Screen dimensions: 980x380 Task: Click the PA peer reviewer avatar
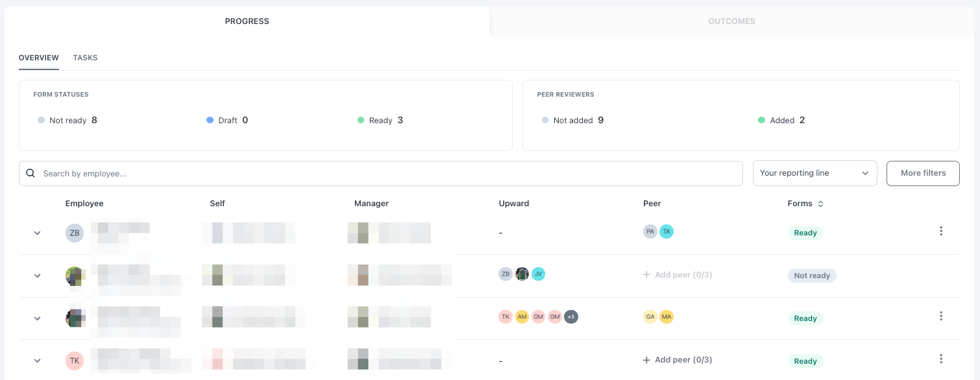point(650,232)
